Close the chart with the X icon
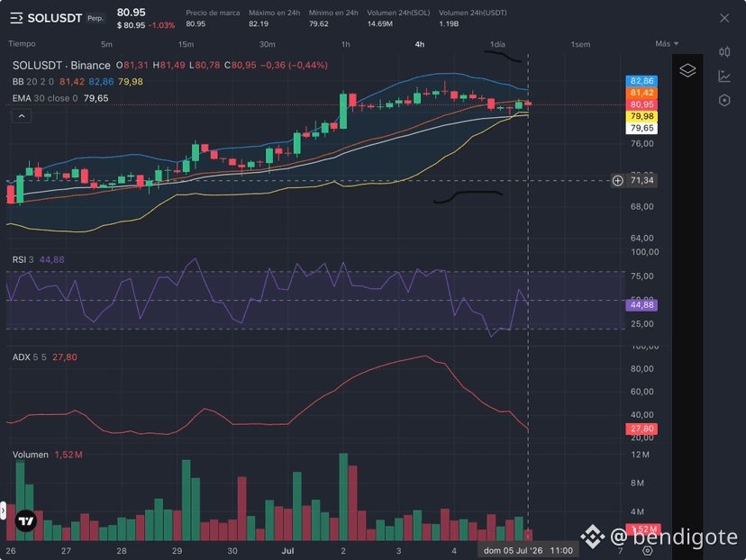 (724, 18)
